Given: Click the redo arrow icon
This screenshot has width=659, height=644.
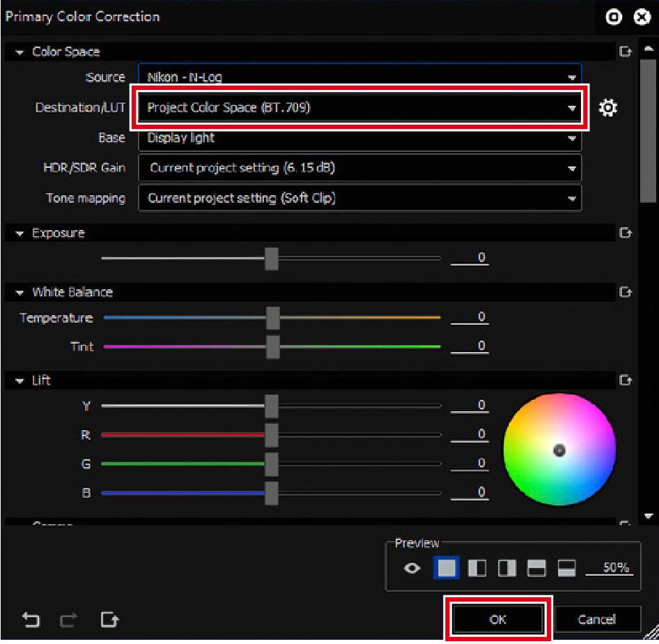Looking at the screenshot, I should 70,619.
